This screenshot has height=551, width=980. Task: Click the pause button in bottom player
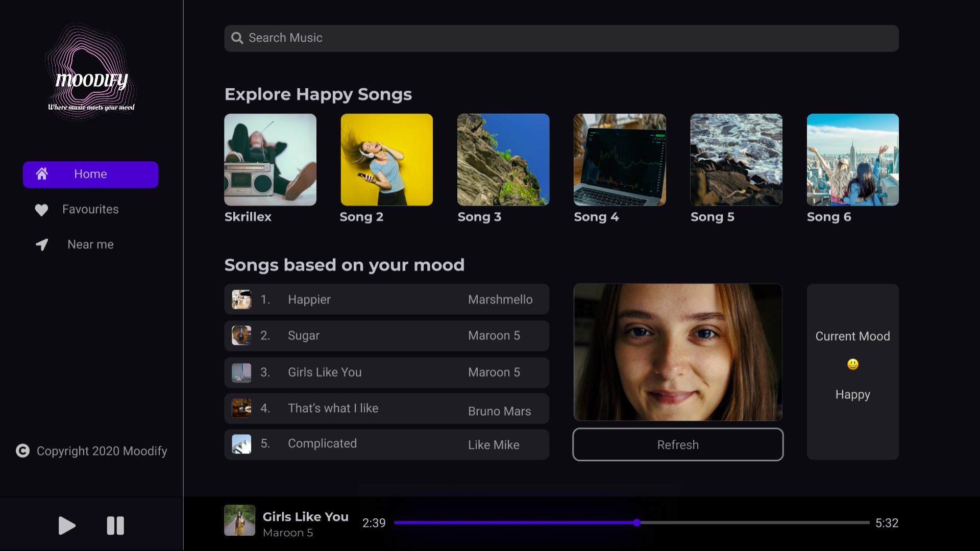point(114,525)
